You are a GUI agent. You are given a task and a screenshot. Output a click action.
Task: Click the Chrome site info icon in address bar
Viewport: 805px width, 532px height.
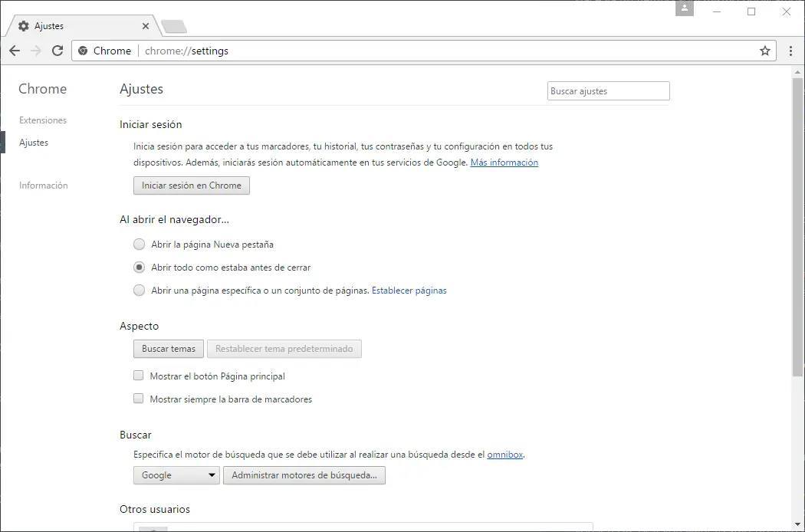tap(83, 51)
